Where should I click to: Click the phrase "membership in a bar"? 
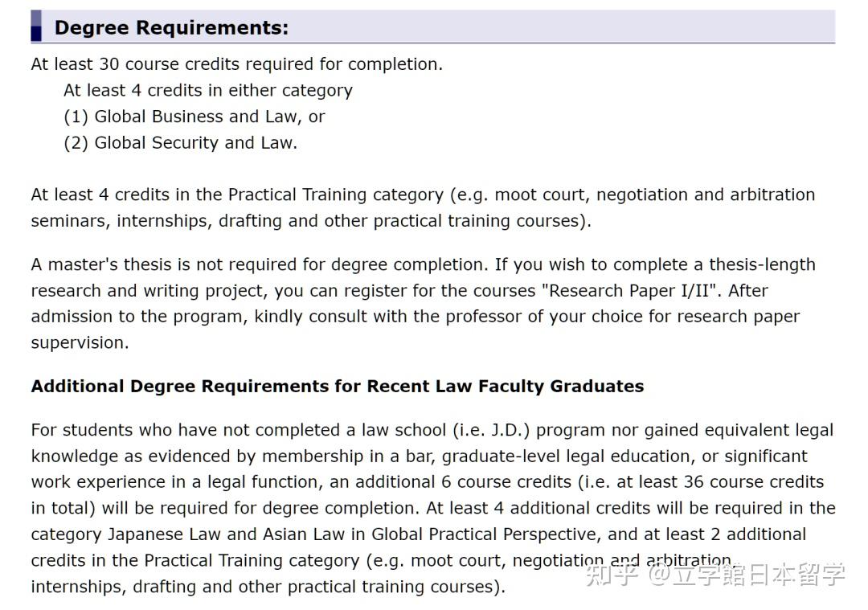point(347,456)
